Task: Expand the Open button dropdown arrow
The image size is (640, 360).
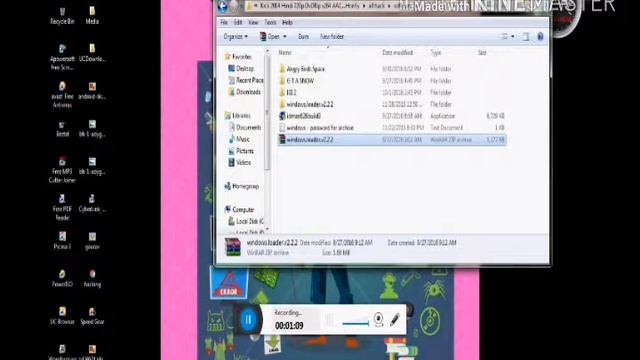Action: coord(285,37)
